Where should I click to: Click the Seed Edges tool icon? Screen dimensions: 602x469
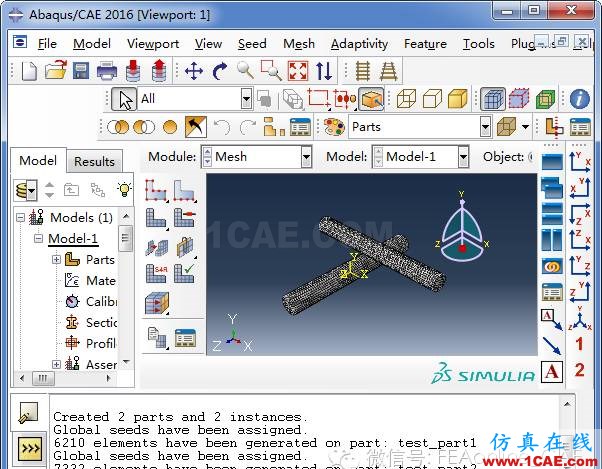coord(184,190)
